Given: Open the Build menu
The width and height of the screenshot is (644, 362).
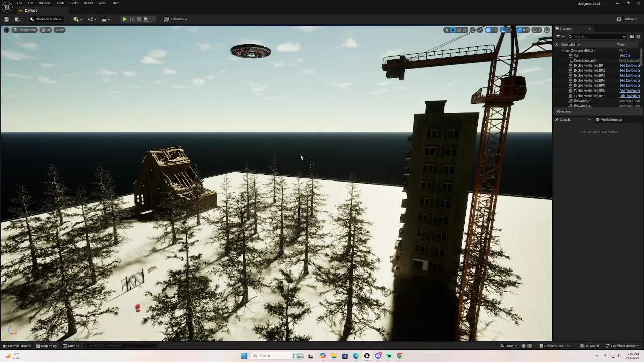Looking at the screenshot, I should tap(74, 3).
